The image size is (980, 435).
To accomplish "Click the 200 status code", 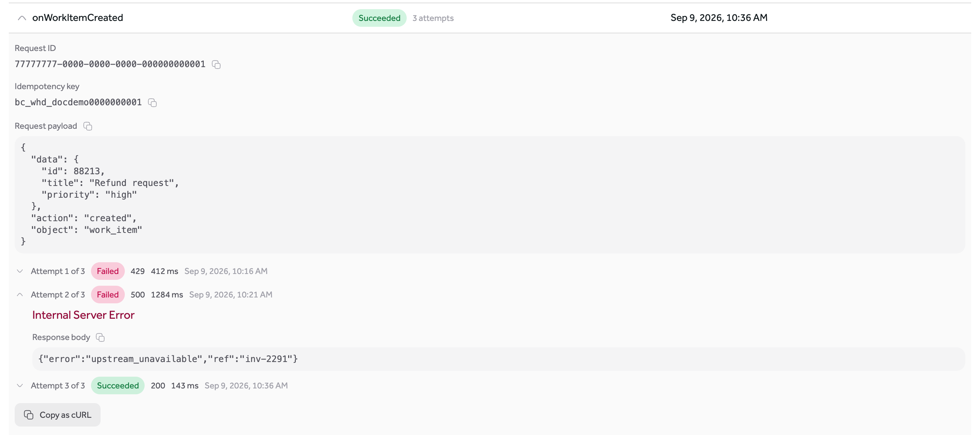I will click(158, 385).
